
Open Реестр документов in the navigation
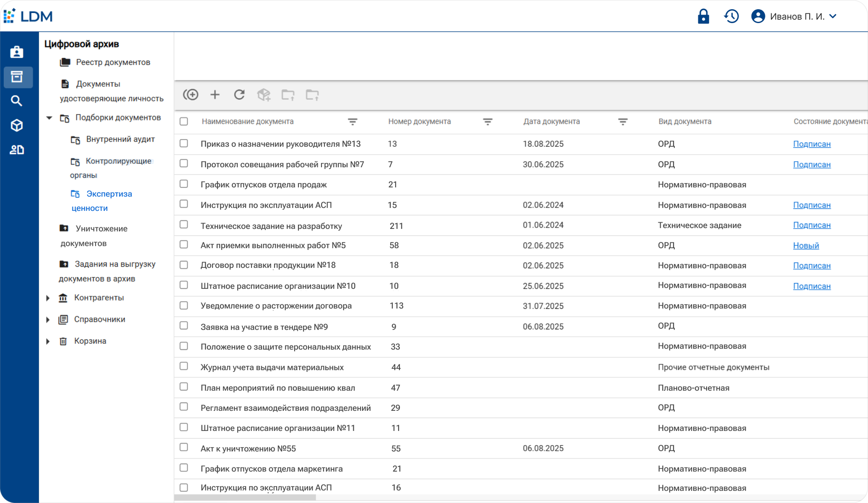[113, 62]
